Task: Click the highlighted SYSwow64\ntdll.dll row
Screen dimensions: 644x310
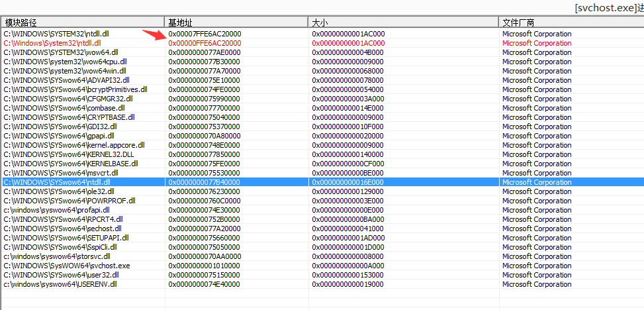Action: point(323,182)
